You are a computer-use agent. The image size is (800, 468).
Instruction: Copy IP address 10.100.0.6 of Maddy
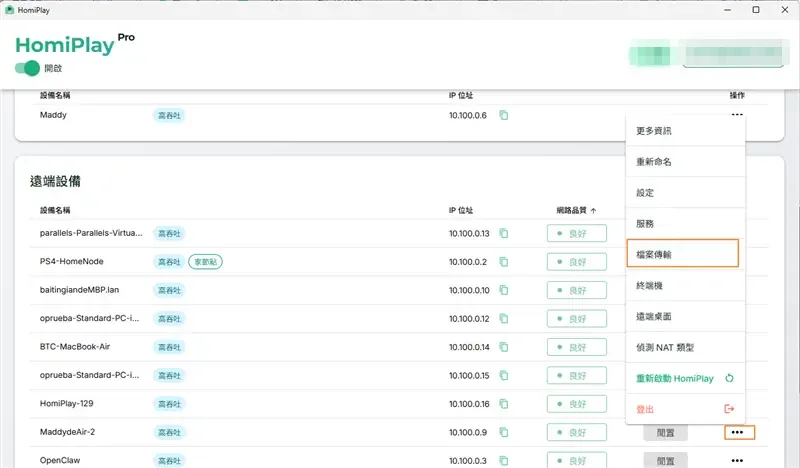[504, 115]
